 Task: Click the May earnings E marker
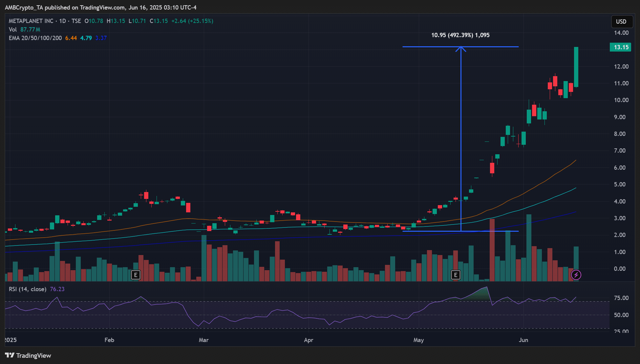456,275
